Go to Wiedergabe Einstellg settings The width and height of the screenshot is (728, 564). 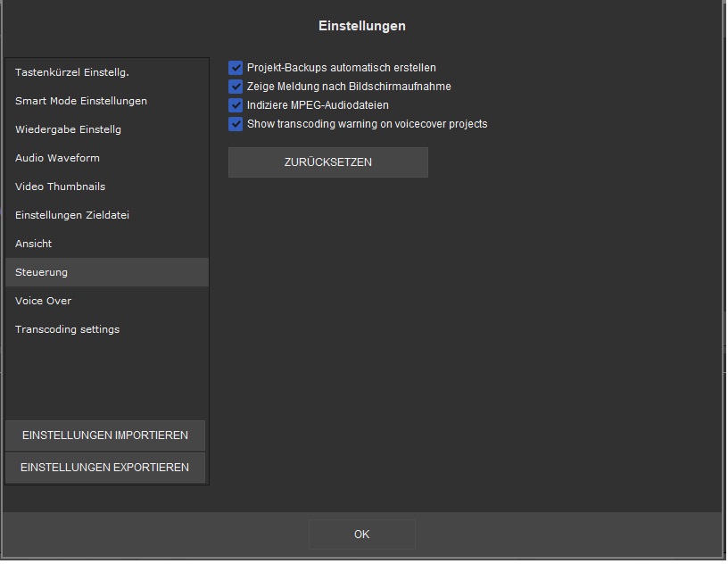point(68,129)
